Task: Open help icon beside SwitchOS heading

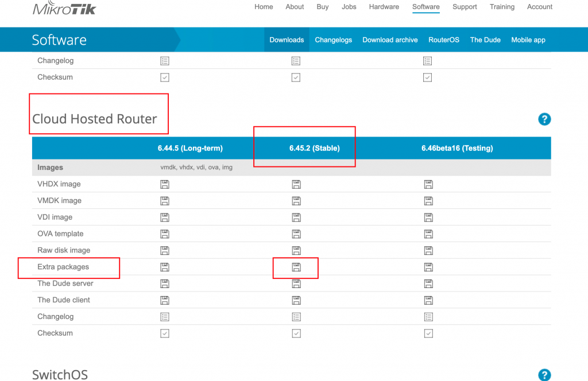Action: tap(544, 375)
